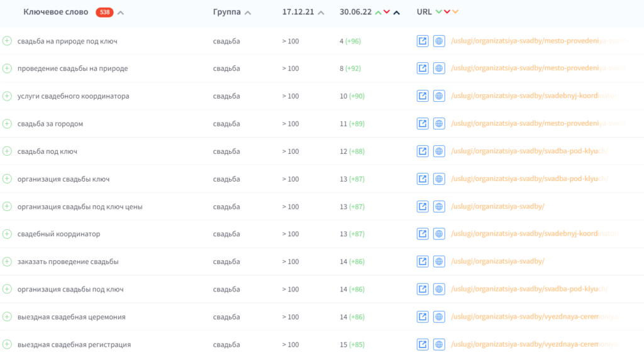This screenshot has width=644, height=355.
Task: Filter URL column by green chevron
Action: (438, 12)
